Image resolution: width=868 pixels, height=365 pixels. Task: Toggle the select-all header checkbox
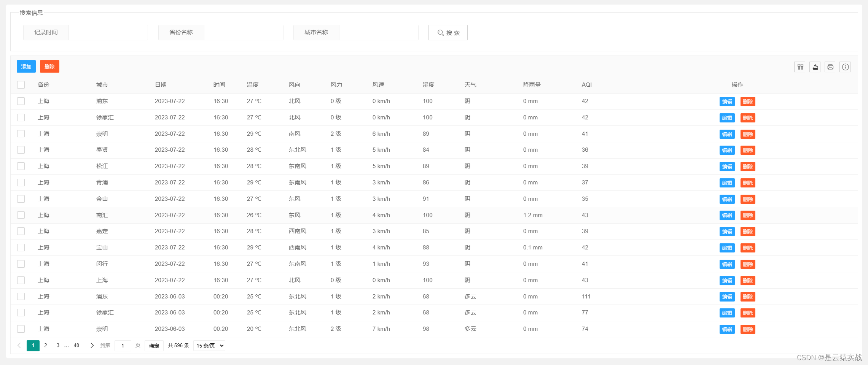21,85
